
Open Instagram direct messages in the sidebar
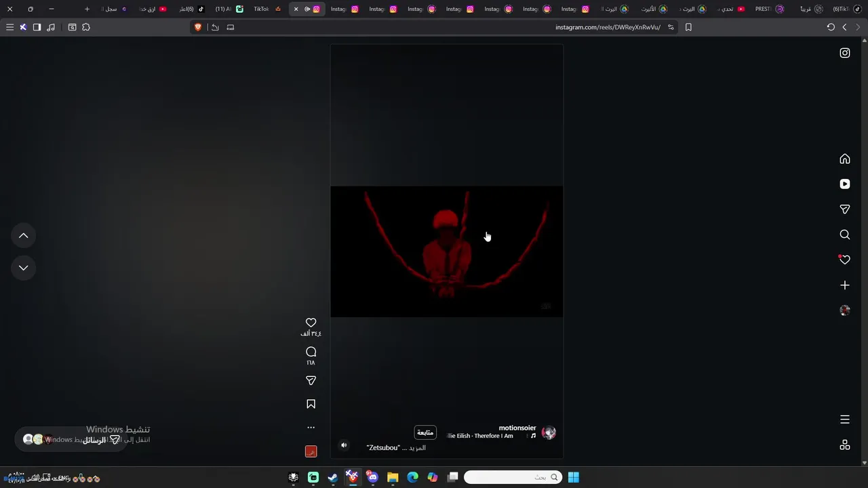(845, 209)
